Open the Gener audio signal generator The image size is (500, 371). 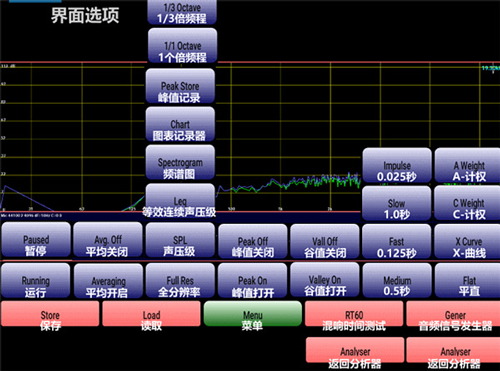(453, 314)
